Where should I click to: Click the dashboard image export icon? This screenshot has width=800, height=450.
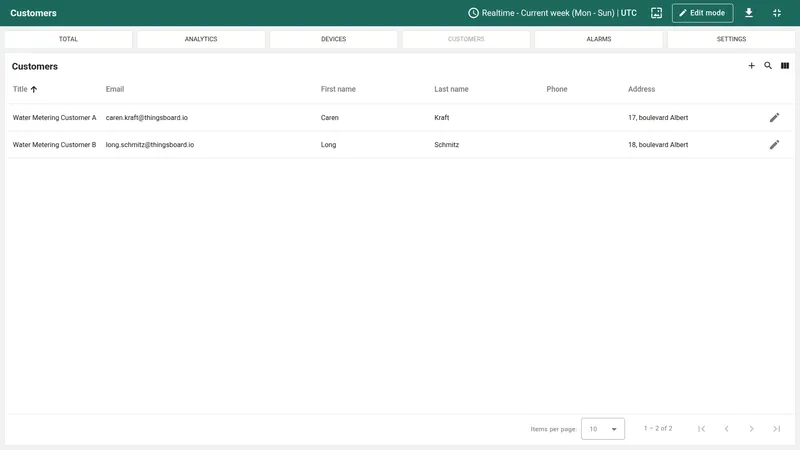click(x=656, y=13)
